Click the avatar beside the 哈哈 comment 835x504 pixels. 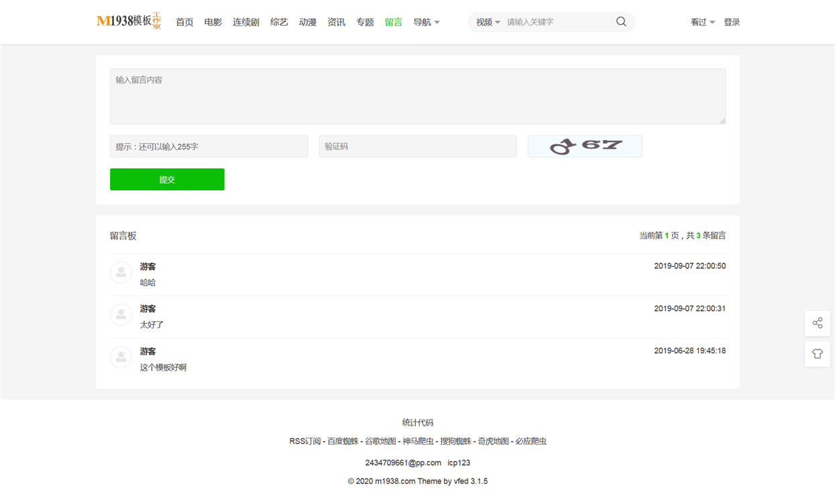121,272
